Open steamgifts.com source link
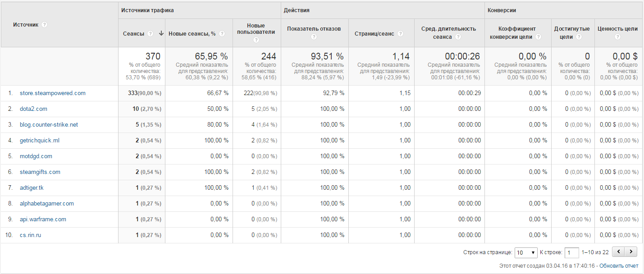 (x=40, y=172)
